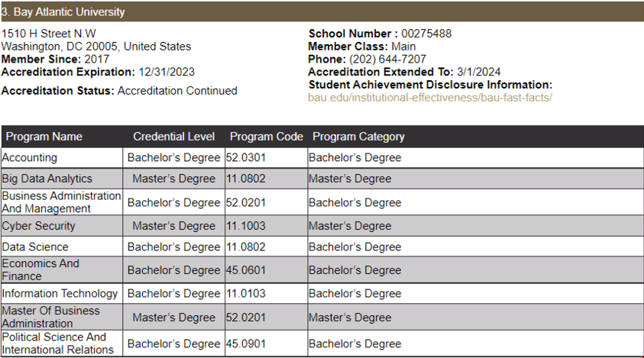The width and height of the screenshot is (644, 358).
Task: Click the Program Category column header
Action: (x=358, y=137)
